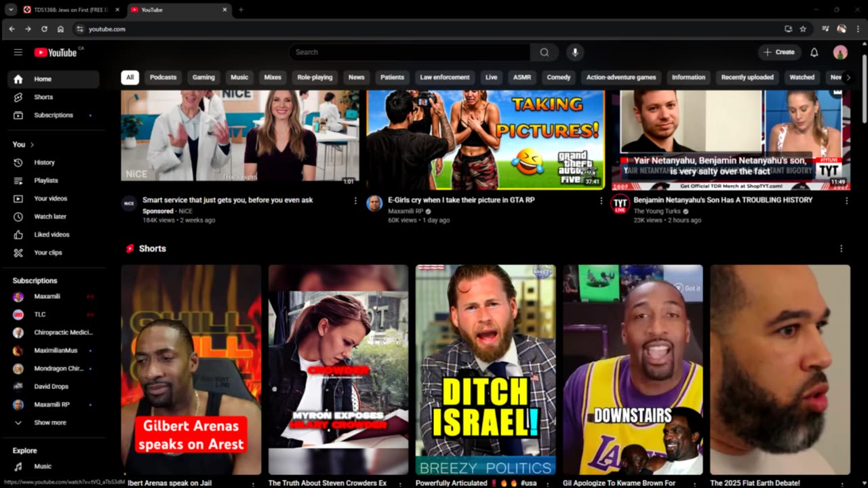The image size is (868, 488).
Task: Open the Young Turks channel link
Action: (x=657, y=211)
